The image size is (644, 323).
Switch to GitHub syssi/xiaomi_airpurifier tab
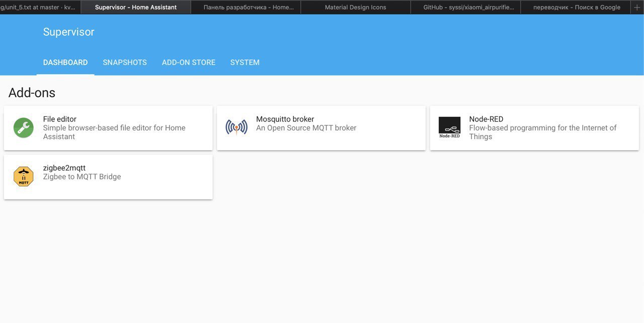coord(465,7)
